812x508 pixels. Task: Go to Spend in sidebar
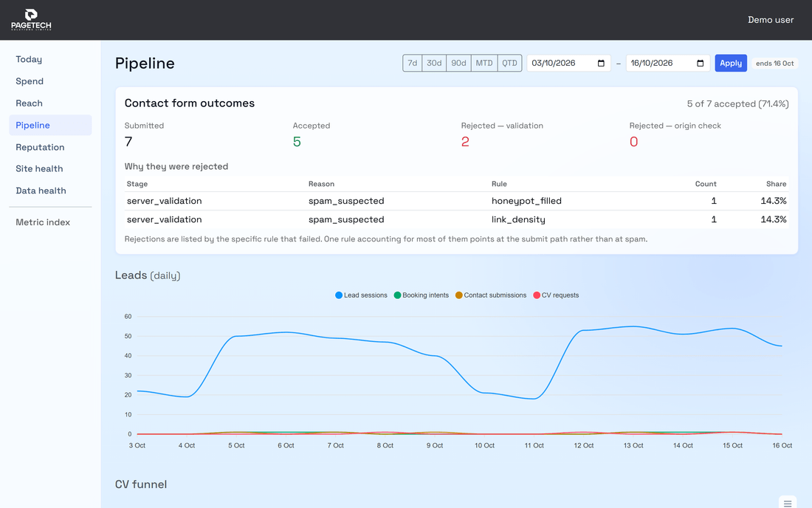coord(50,81)
